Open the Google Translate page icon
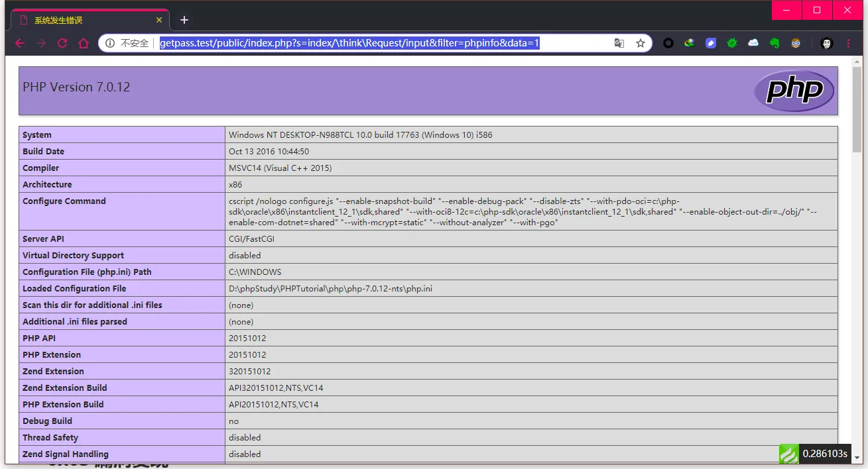 619,43
